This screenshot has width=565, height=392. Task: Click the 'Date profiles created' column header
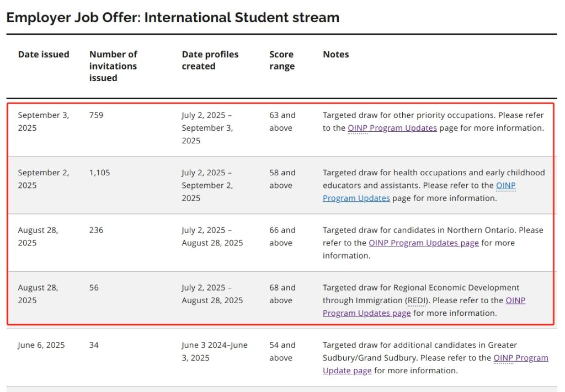(210, 60)
